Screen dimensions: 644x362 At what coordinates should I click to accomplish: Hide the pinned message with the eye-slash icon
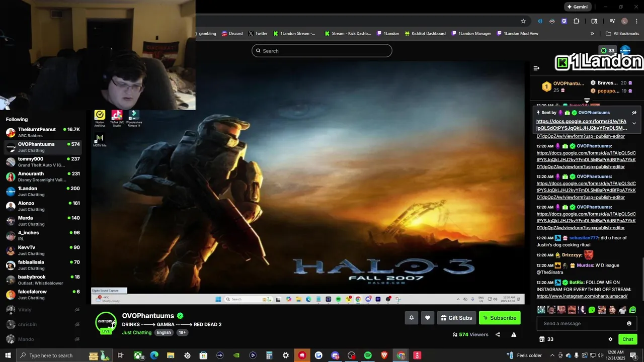click(634, 113)
